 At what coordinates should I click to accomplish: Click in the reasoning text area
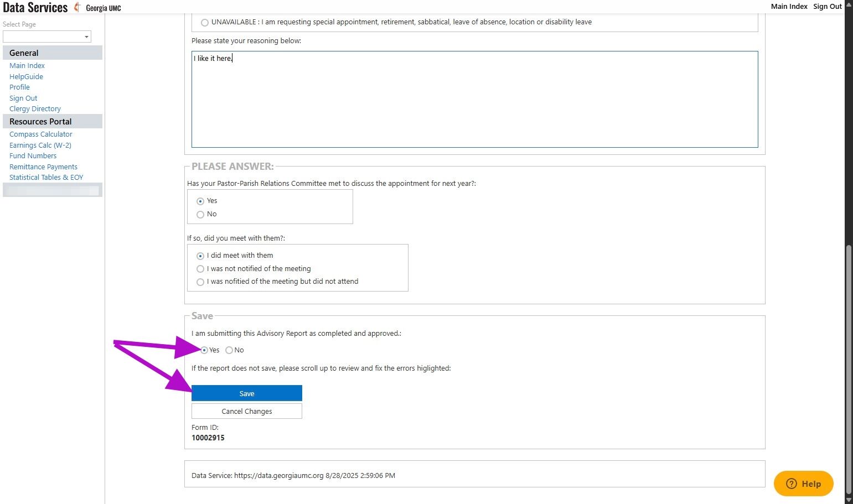click(x=474, y=100)
